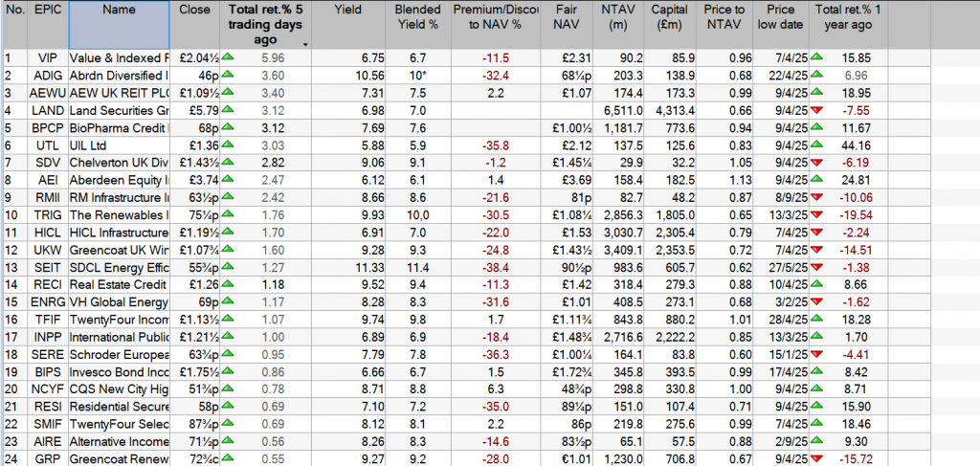This screenshot has height=466, width=980.
Task: Sort by the Name column header
Action: (119, 26)
